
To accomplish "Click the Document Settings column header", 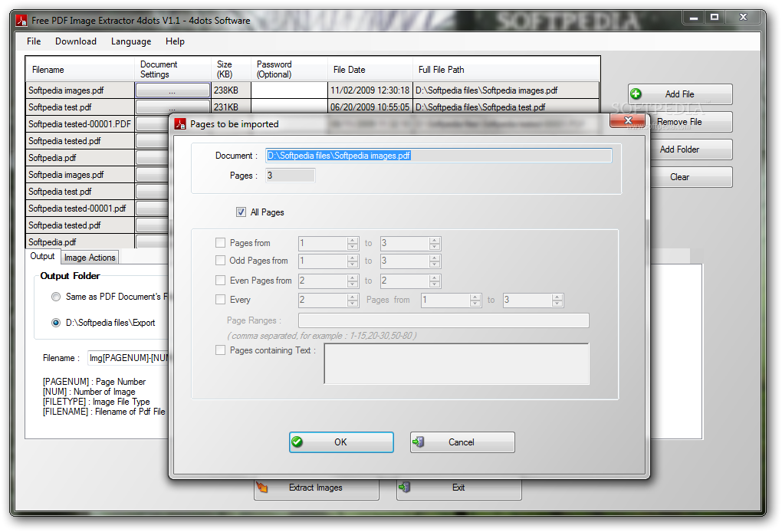I will [x=173, y=69].
